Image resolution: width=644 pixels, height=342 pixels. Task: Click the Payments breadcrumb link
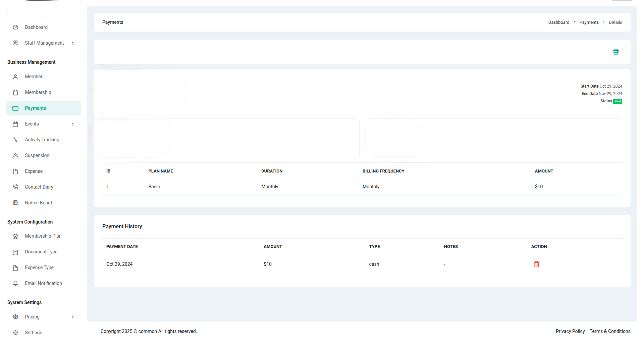point(589,22)
